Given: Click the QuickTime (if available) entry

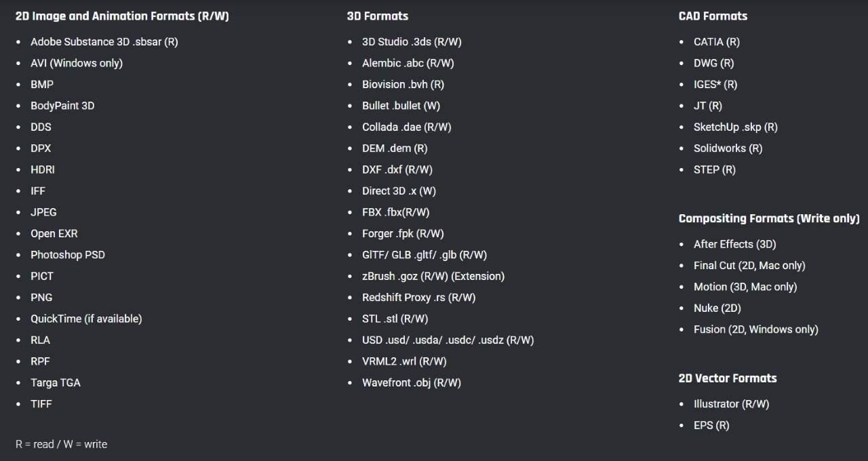Looking at the screenshot, I should (x=86, y=319).
